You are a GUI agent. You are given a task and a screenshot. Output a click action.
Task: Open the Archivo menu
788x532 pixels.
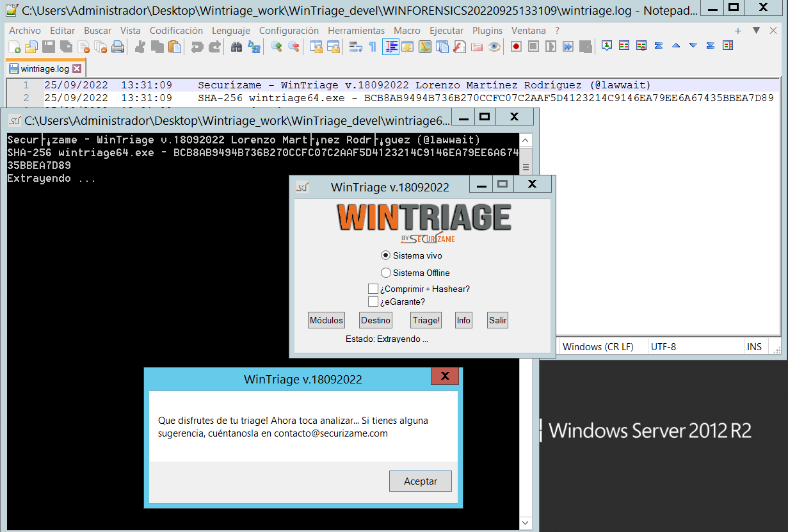25,31
